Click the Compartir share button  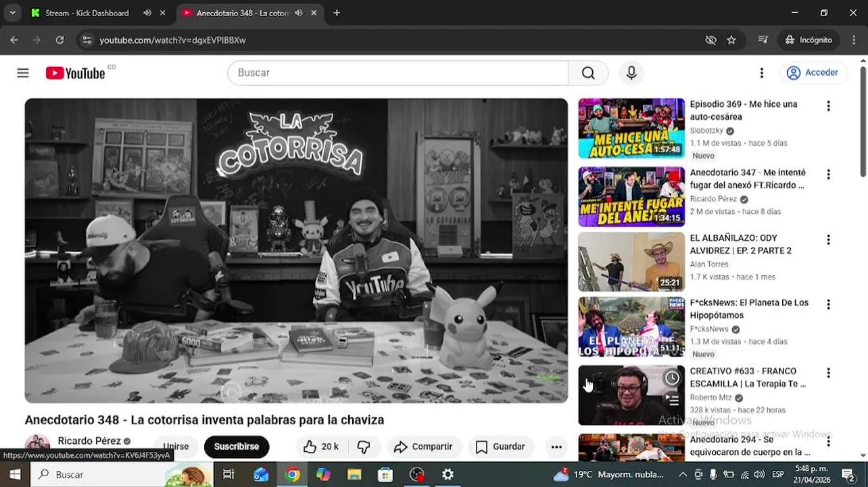click(423, 446)
